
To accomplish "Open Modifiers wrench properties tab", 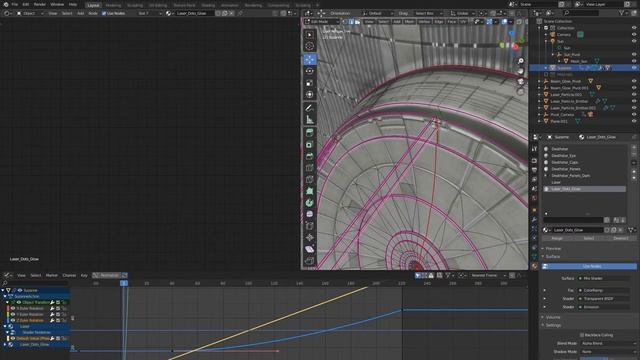I will [x=534, y=220].
